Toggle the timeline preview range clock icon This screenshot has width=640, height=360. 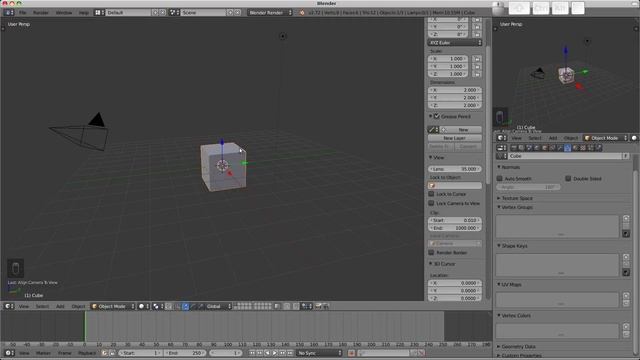point(104,353)
